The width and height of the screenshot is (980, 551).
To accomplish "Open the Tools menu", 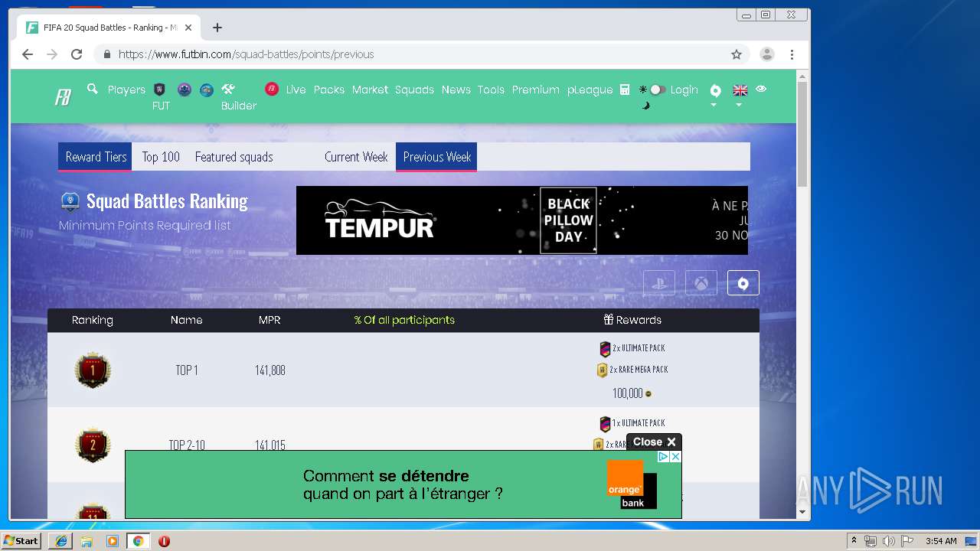I will [491, 90].
